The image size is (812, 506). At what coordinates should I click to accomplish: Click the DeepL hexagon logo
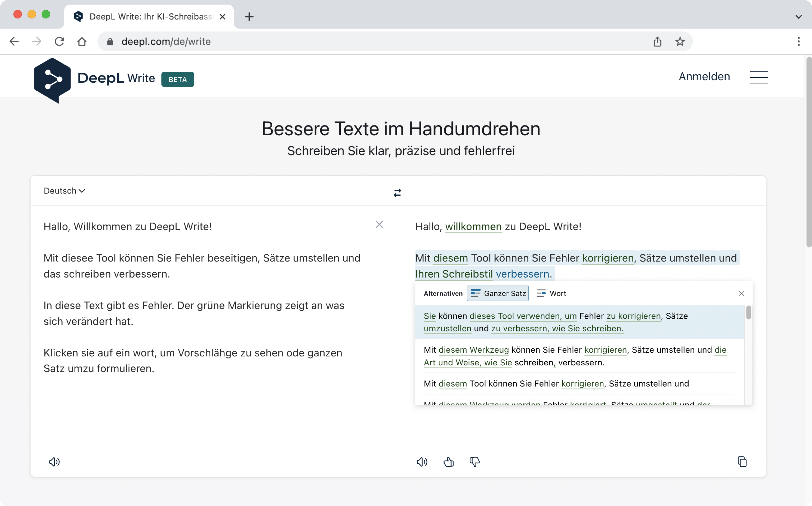(52, 80)
